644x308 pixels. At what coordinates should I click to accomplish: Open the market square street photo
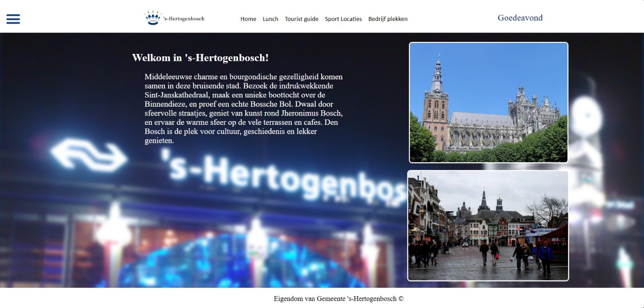coord(488,226)
